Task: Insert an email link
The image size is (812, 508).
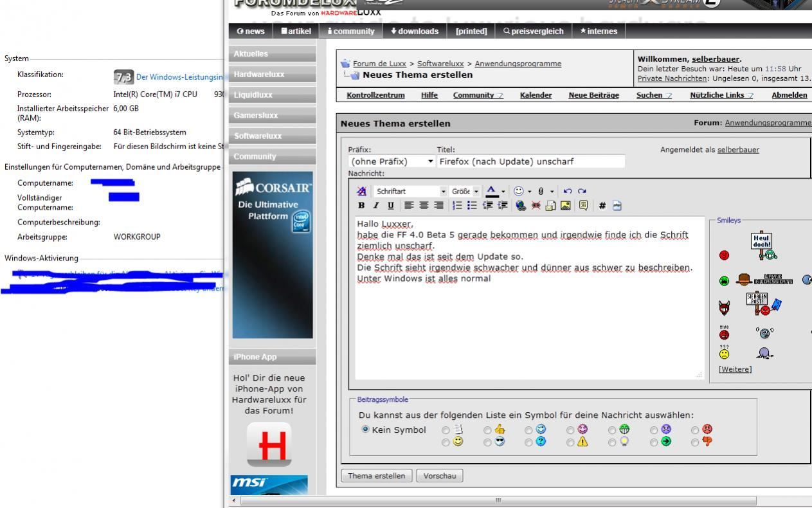Action: point(550,206)
